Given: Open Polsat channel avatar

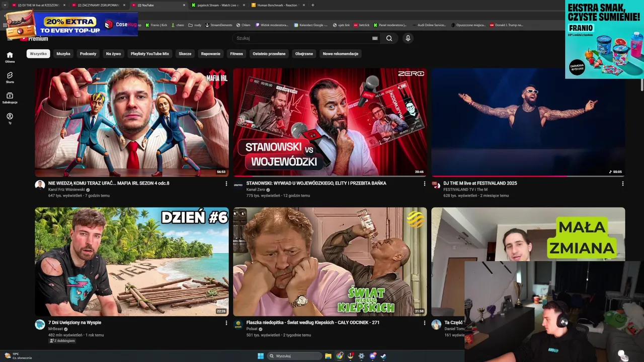Looking at the screenshot, I should click(x=238, y=324).
